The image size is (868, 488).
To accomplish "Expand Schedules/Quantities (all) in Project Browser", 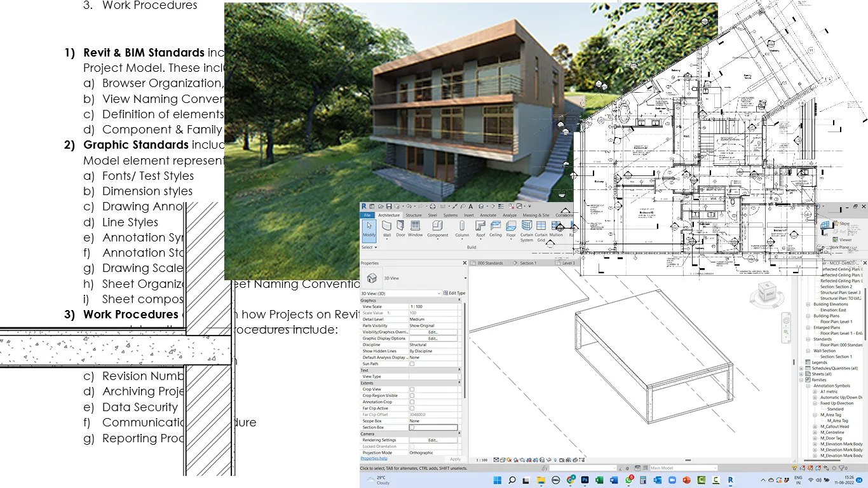I will coord(801,369).
